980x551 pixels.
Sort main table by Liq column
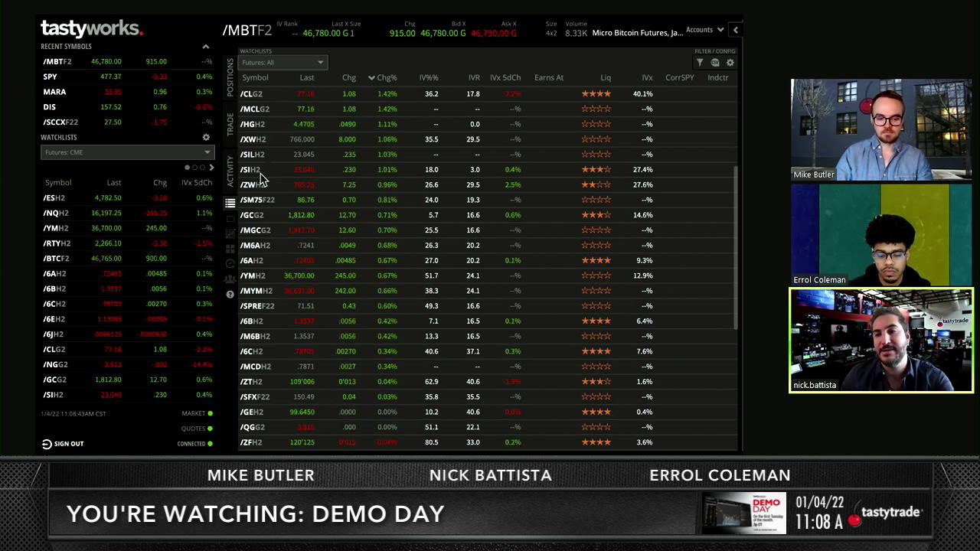pos(606,78)
